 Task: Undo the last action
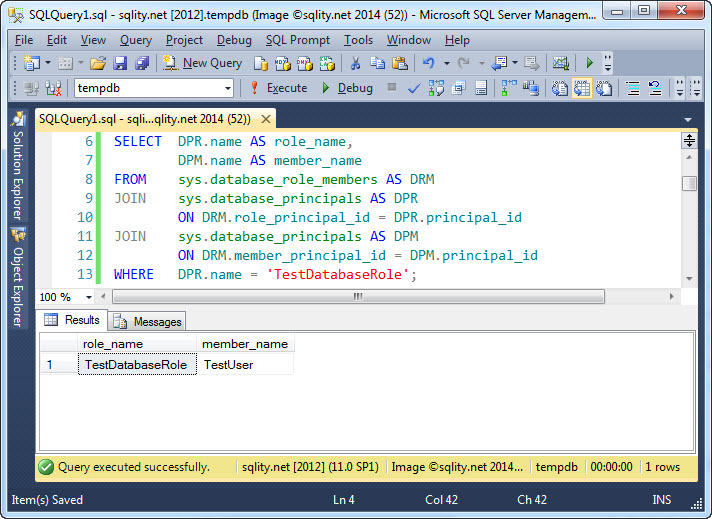point(428,63)
